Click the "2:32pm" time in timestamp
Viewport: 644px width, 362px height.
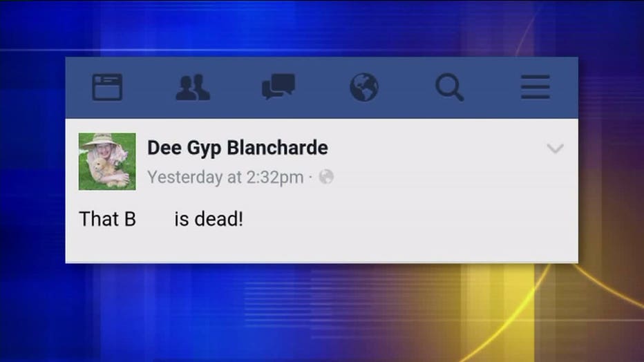coord(275,178)
